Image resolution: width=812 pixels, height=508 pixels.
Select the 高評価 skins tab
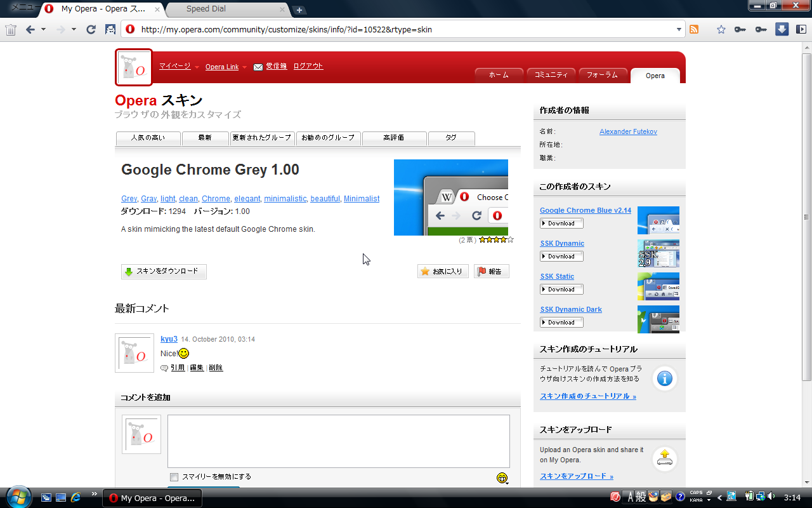click(394, 138)
